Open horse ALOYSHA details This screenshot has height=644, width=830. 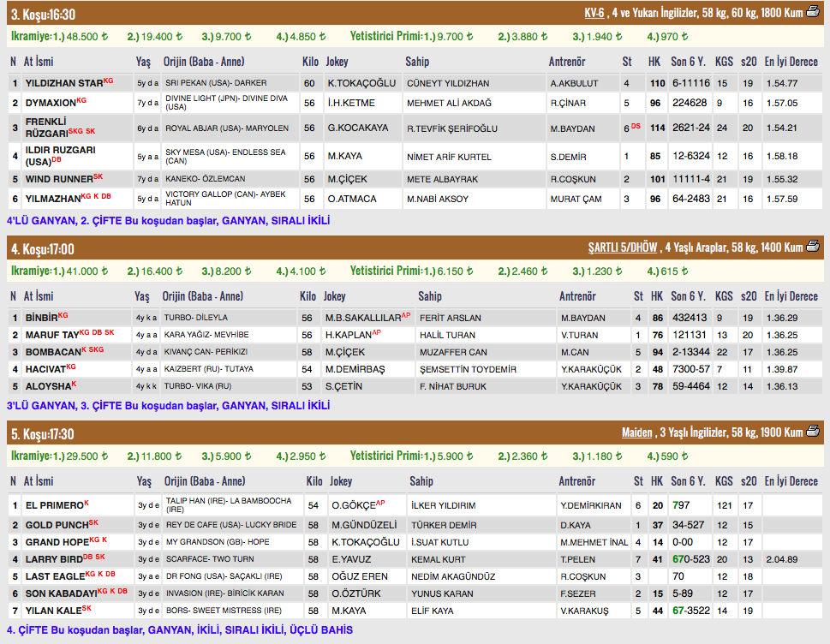(x=47, y=386)
